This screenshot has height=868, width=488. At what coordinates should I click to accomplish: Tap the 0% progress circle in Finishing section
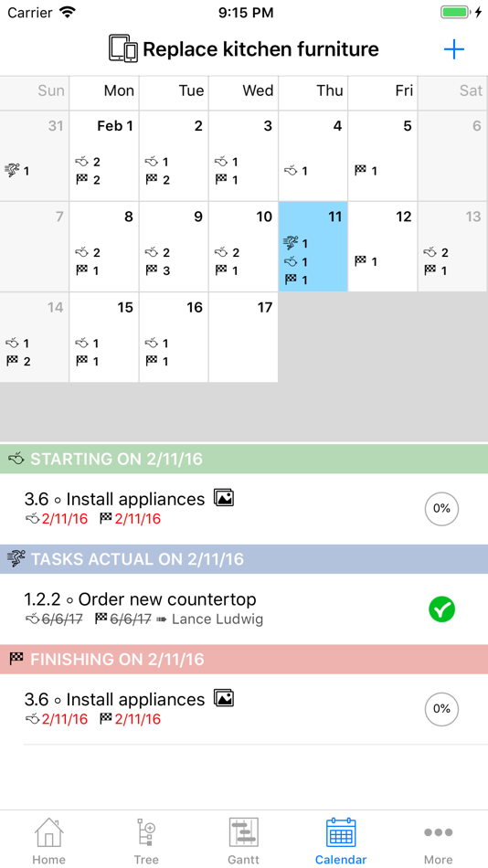coord(441,709)
